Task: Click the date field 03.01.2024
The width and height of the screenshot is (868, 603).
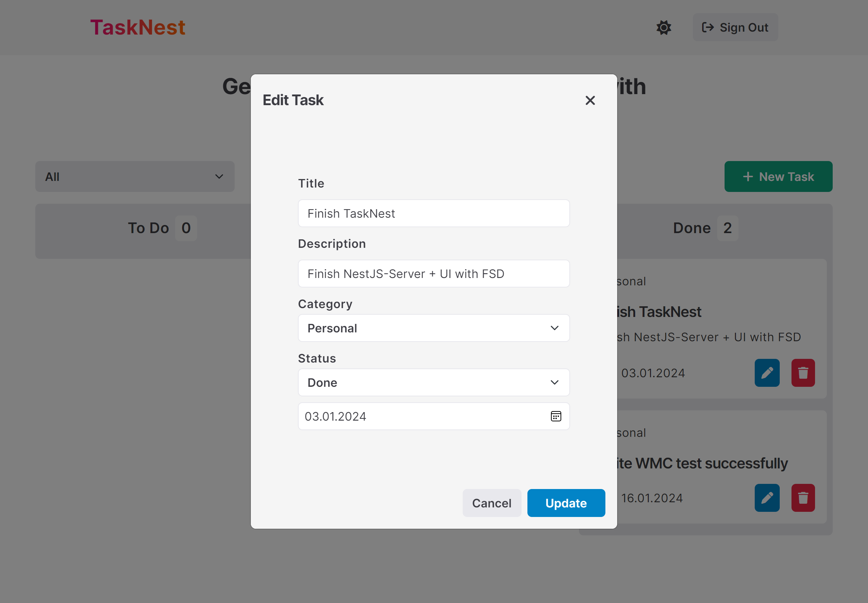Action: click(434, 416)
